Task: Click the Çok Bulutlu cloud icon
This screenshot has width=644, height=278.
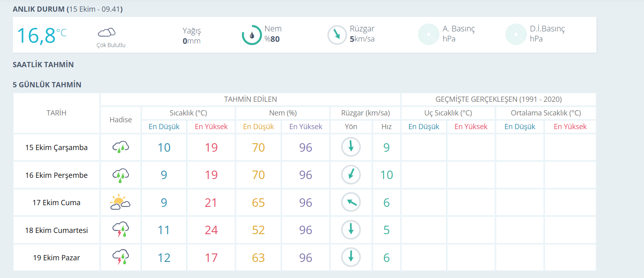Action: pyautogui.click(x=107, y=33)
